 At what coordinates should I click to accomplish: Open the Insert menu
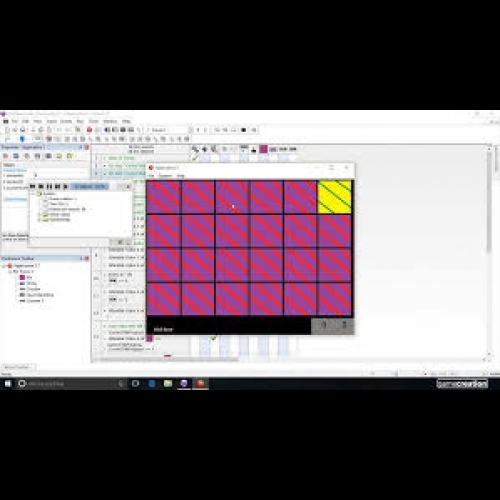point(51,121)
